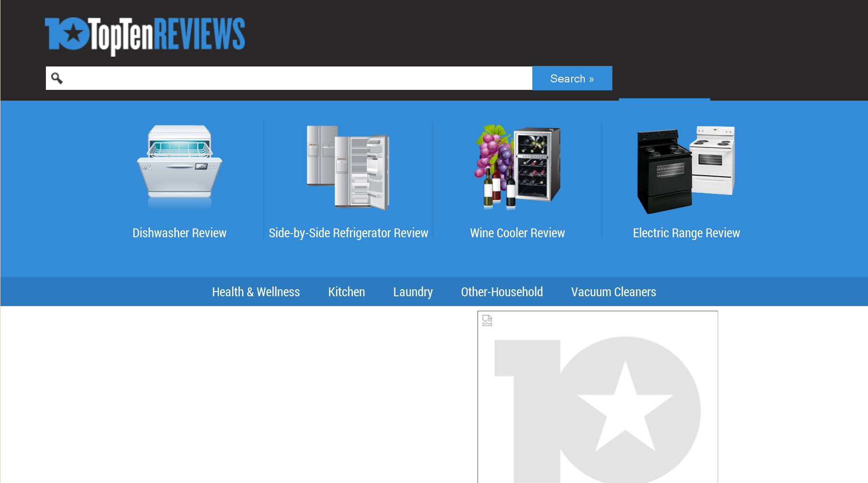Open the Other-Household category
868x483 pixels.
pyautogui.click(x=502, y=292)
